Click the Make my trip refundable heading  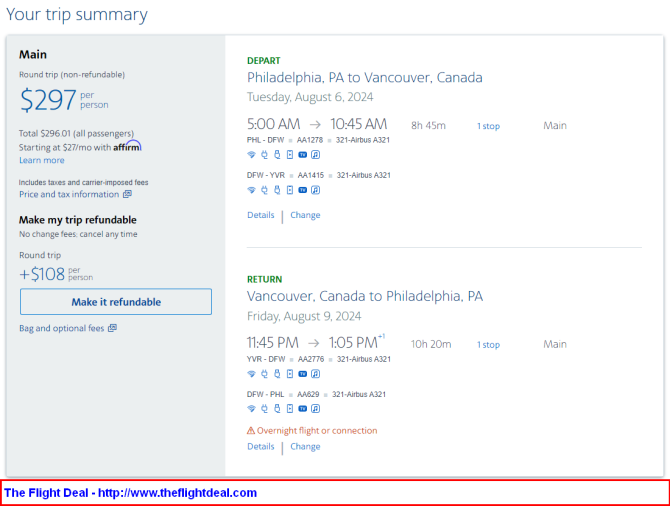pos(78,220)
